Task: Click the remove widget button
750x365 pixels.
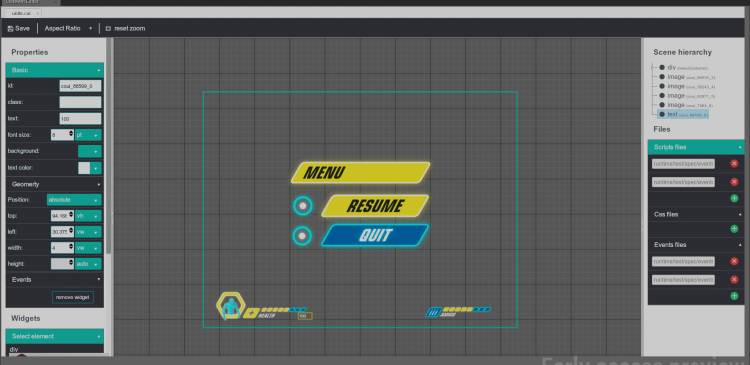Action: pos(73,298)
